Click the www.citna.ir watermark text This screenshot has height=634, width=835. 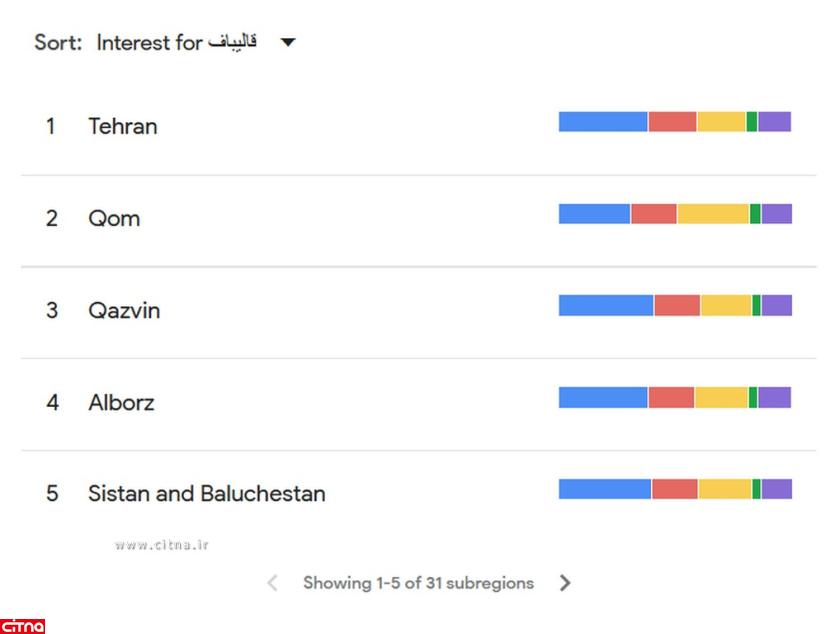(161, 545)
